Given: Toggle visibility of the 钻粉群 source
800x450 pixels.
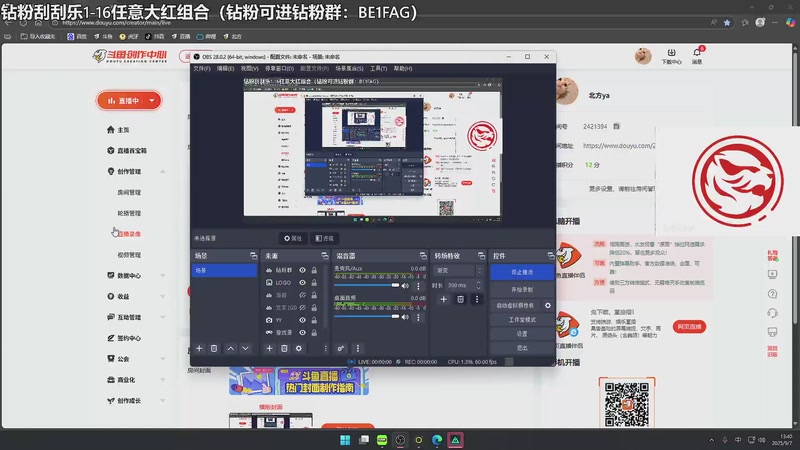Looking at the screenshot, I should click(x=303, y=270).
